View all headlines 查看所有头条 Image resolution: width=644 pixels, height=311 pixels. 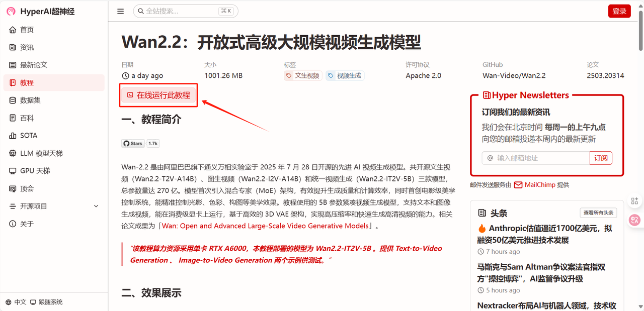[x=598, y=213]
